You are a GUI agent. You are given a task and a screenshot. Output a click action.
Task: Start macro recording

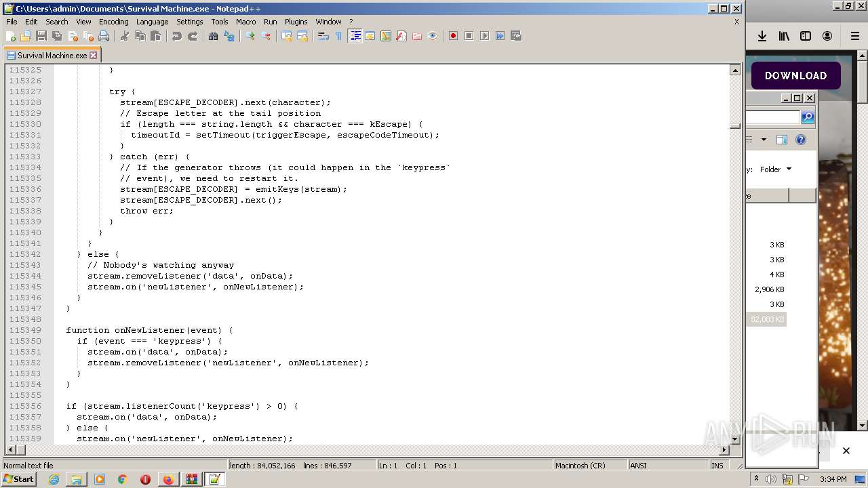[454, 36]
